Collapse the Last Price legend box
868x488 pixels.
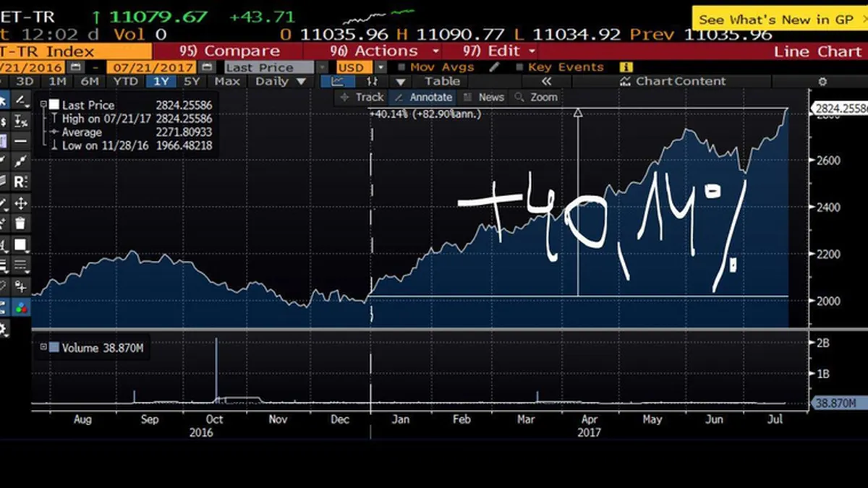pyautogui.click(x=44, y=105)
